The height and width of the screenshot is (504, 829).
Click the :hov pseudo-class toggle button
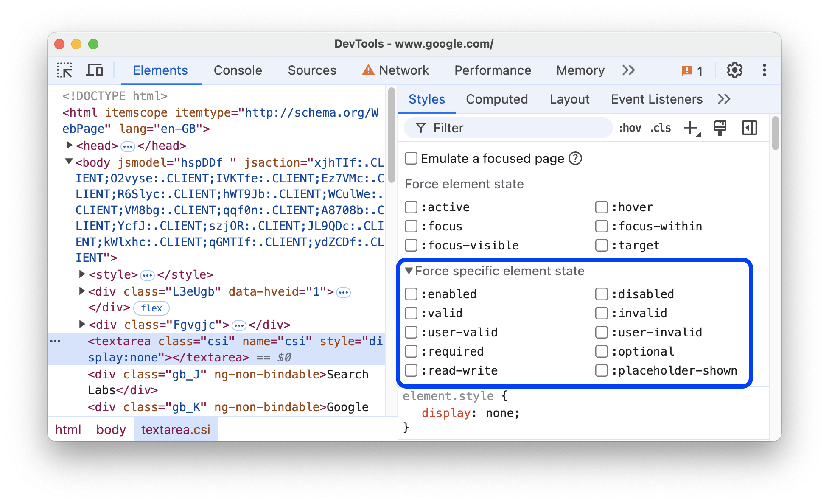(629, 128)
